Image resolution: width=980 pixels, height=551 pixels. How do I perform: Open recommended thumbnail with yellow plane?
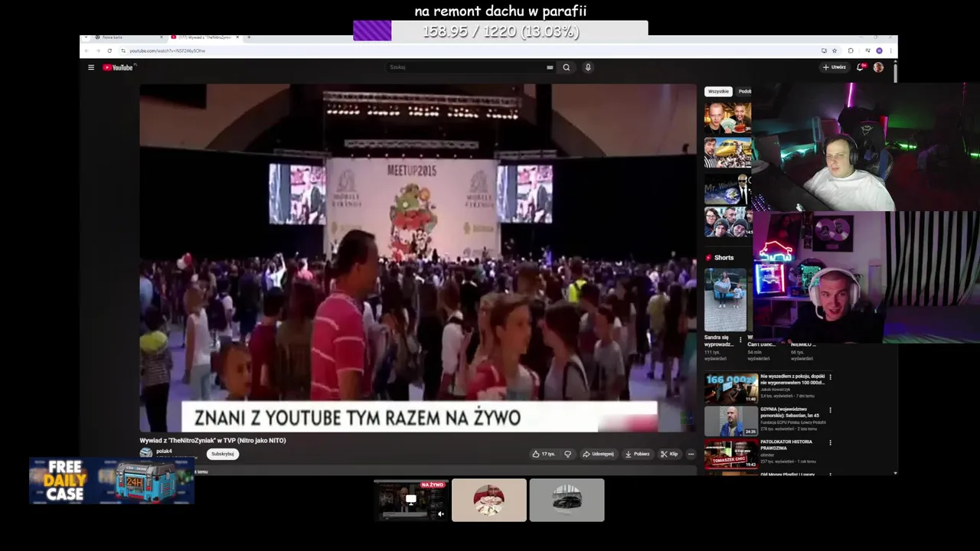(727, 152)
